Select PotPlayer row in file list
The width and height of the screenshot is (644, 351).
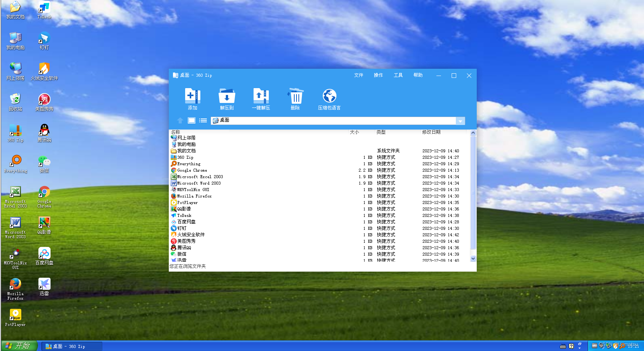pyautogui.click(x=319, y=202)
